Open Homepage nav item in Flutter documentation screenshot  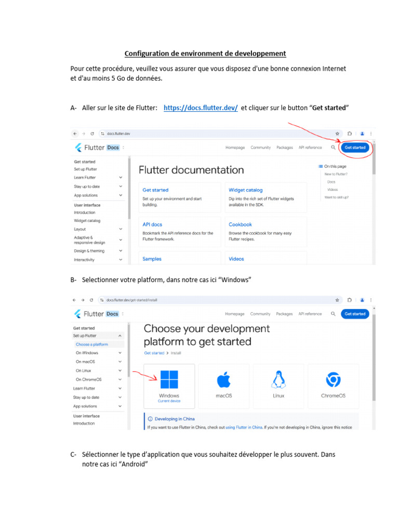pos(235,148)
